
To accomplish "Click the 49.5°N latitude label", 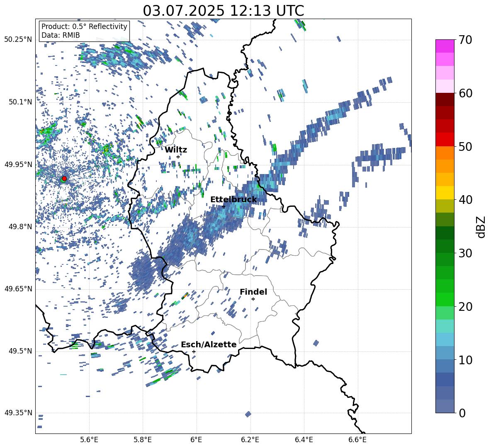I will tap(20, 351).
